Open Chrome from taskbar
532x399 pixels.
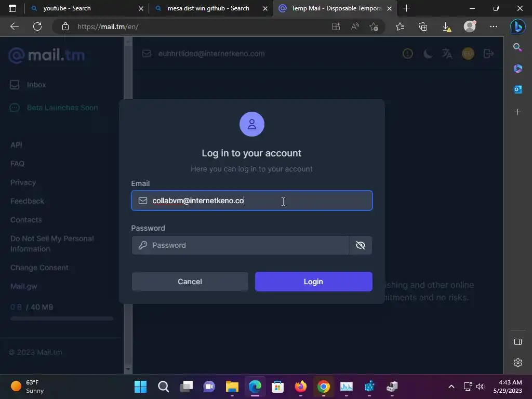(323, 387)
